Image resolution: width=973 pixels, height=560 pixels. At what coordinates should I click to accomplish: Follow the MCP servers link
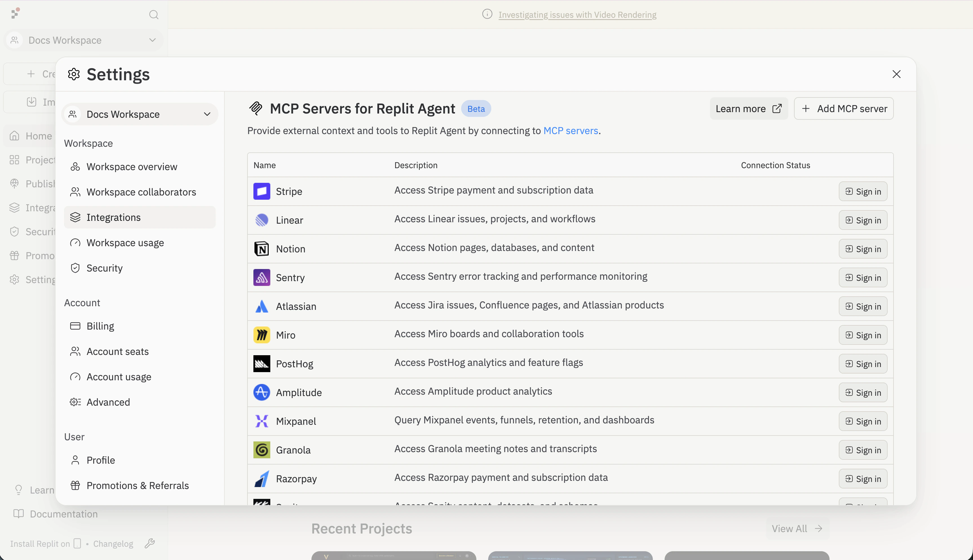(570, 131)
